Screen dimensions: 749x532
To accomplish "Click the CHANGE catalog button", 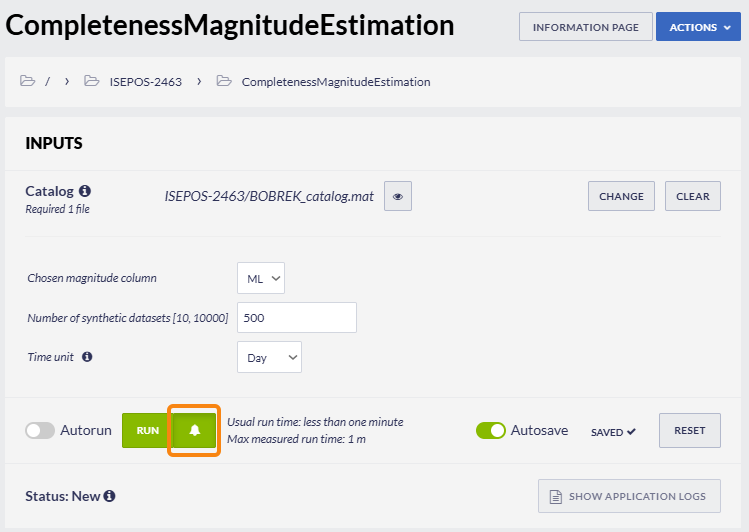I will [621, 196].
